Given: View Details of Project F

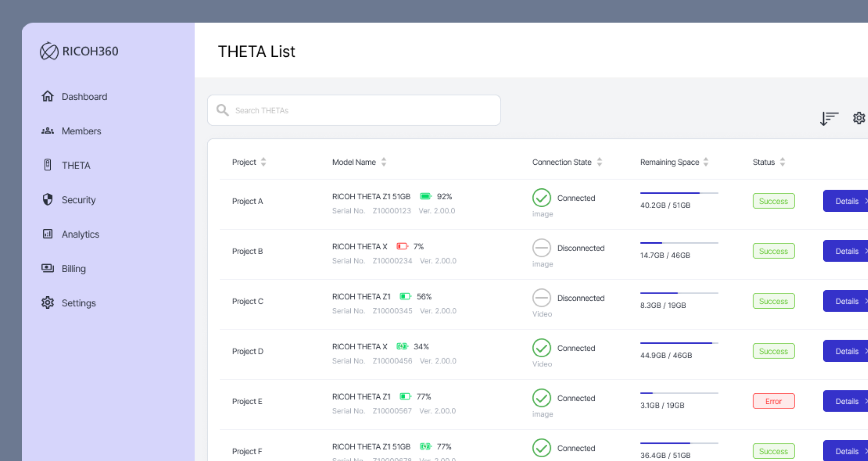Looking at the screenshot, I should [x=845, y=451].
